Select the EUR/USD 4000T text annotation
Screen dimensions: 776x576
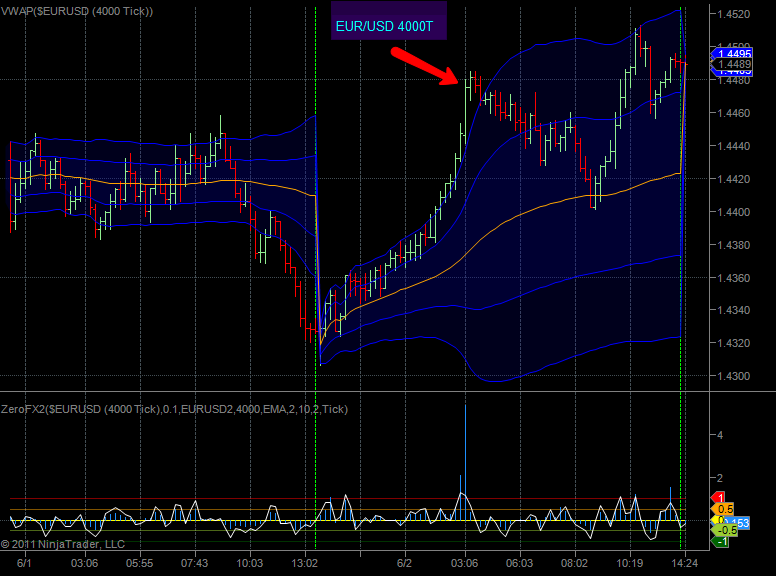(x=389, y=21)
